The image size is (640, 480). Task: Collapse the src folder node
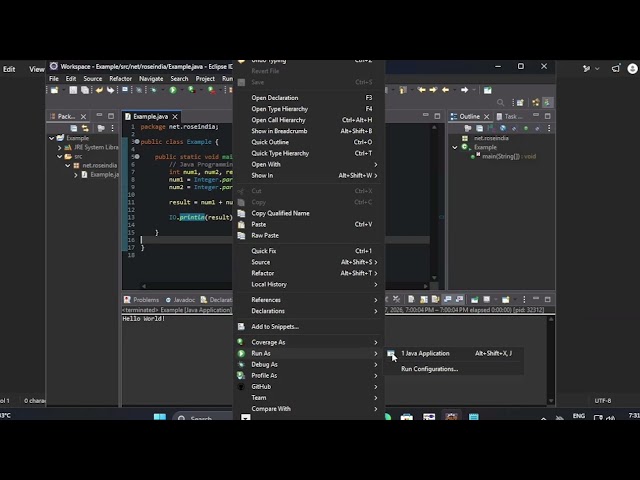(60, 156)
